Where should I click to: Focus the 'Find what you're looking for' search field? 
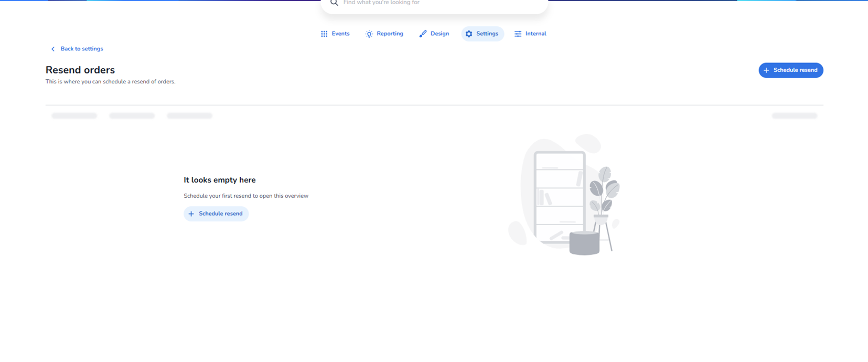point(441,3)
